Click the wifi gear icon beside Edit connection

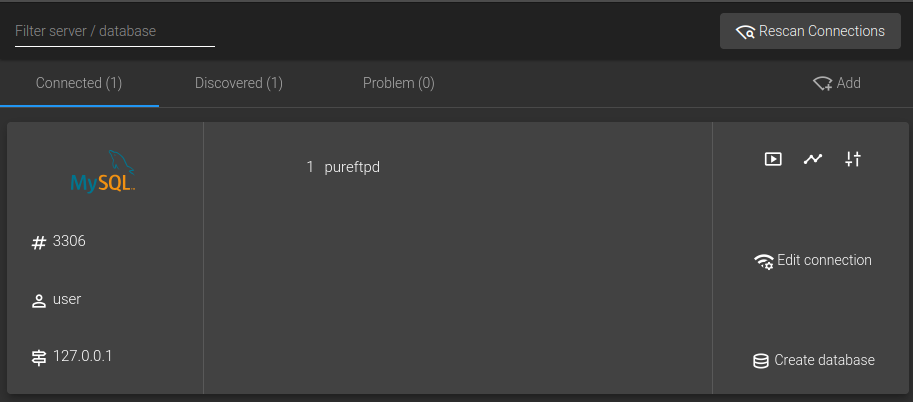763,261
